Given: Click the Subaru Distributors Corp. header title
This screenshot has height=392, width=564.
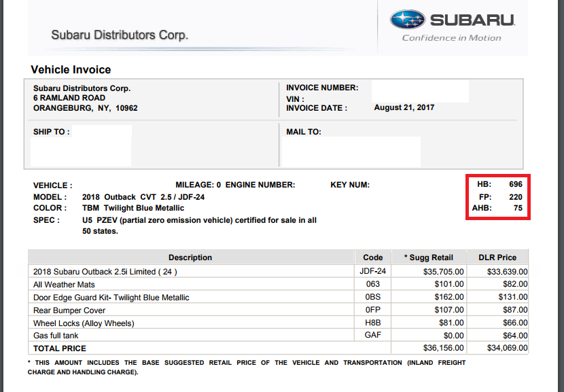Looking at the screenshot, I should point(120,35).
